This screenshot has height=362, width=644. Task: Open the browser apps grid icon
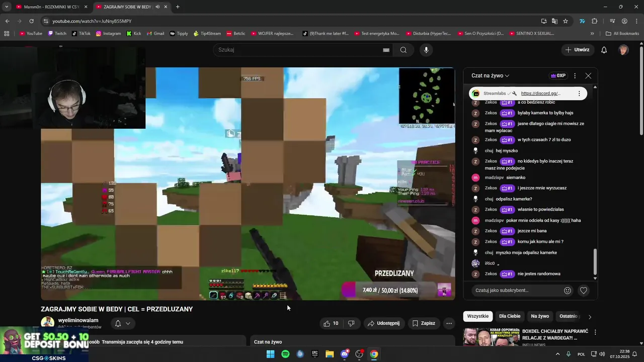(x=7, y=34)
